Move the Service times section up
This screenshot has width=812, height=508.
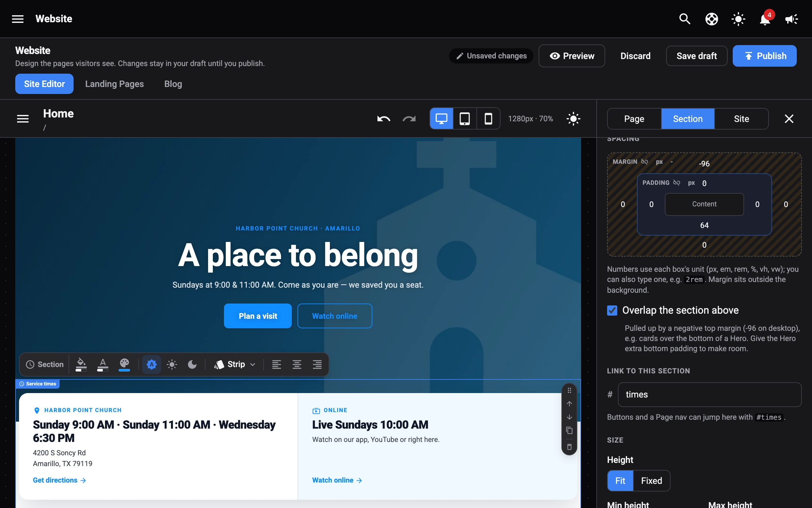point(569,404)
